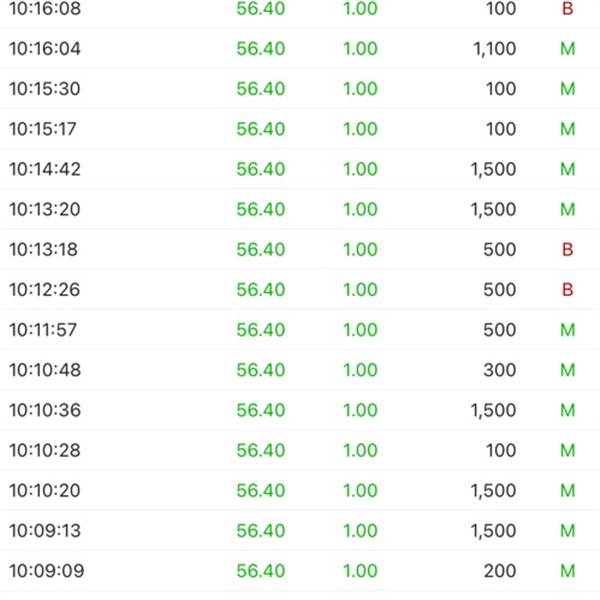Select the 10:09:13 timestamp
This screenshot has height=600, width=600.
click(x=45, y=531)
